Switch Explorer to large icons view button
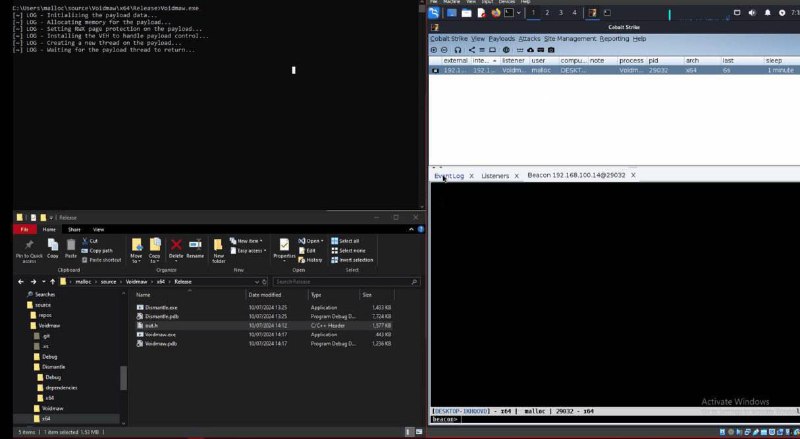This screenshot has width=800, height=439. 419,432
